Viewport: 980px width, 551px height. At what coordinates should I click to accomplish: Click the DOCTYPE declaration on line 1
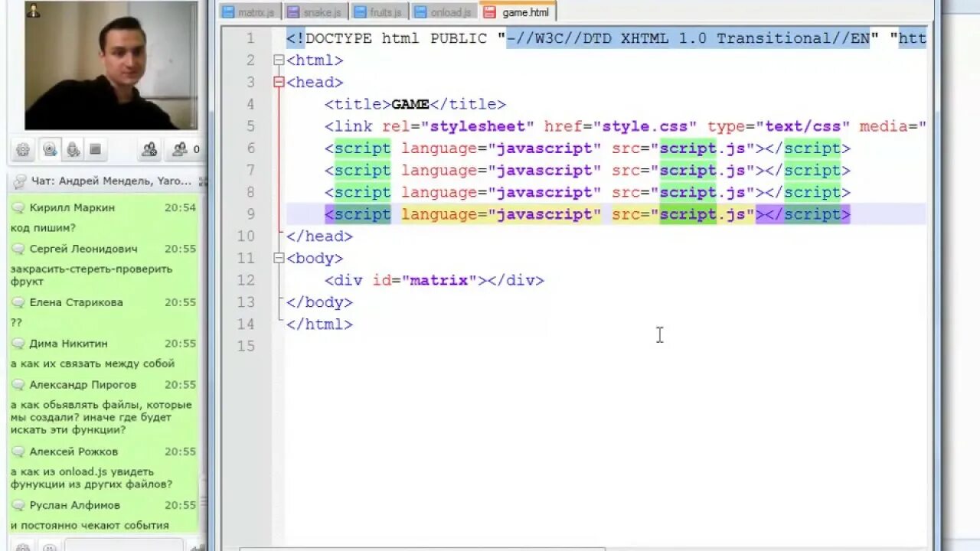point(606,38)
